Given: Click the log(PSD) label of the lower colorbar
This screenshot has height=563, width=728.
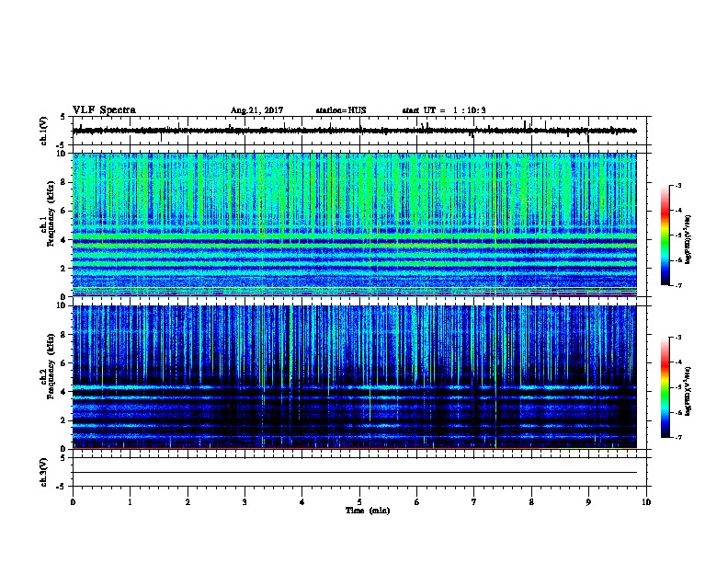Looking at the screenshot, I should pos(688,391).
